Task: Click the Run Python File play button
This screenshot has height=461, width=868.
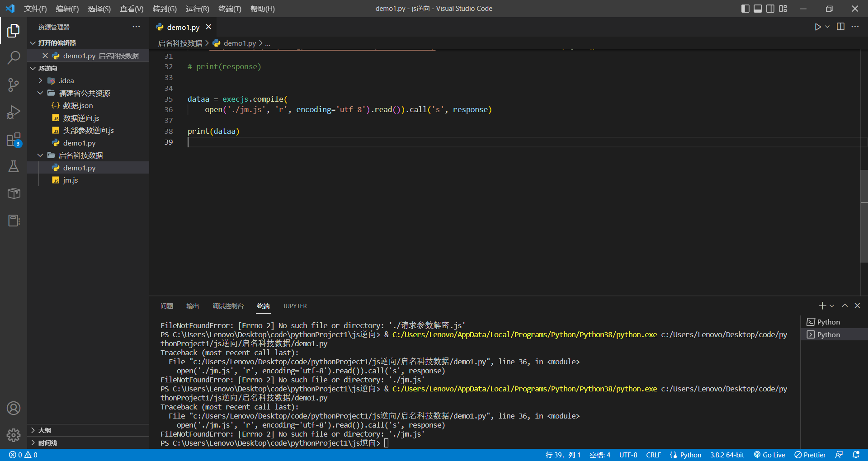Action: pos(817,27)
